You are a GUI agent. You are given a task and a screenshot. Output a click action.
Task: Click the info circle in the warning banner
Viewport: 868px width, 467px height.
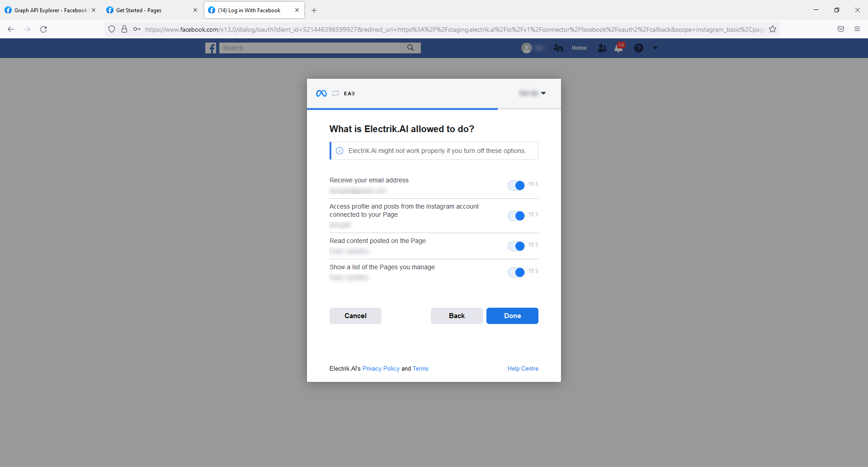[340, 151]
